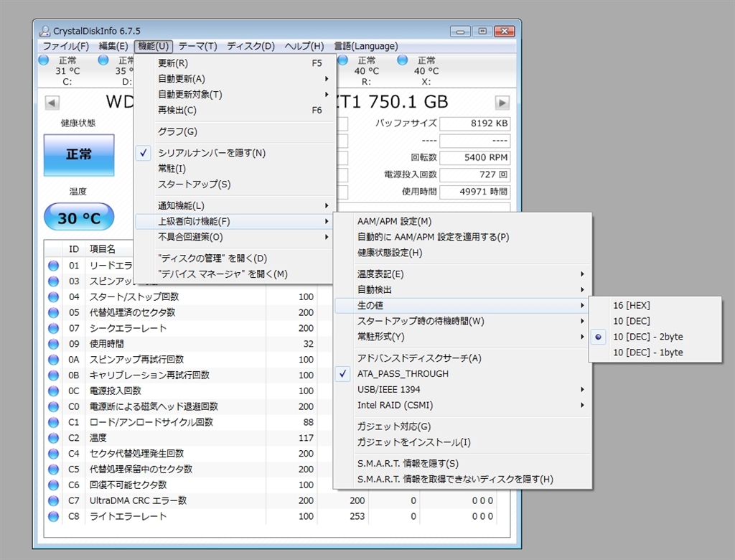Click status orb for attribute 05 row
This screenshot has height=560, width=735.
click(x=53, y=312)
